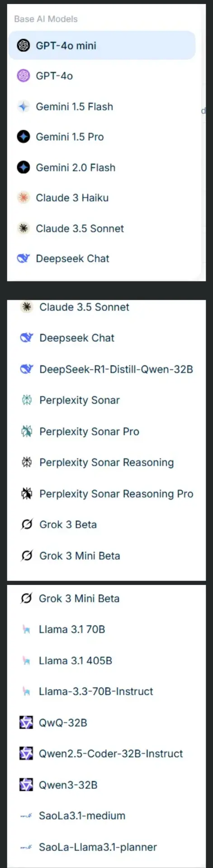Click the Gemini 1.5 Flash sparkle icon

coord(23,107)
